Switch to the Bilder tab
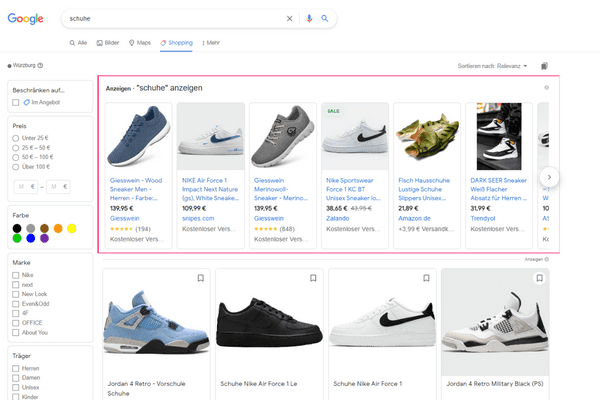The image size is (600, 400). click(108, 43)
